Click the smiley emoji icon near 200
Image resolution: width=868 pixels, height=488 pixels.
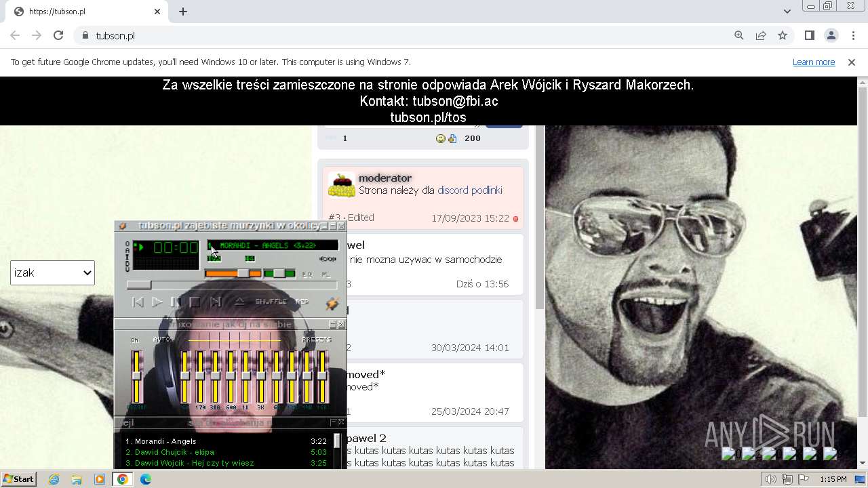(440, 138)
